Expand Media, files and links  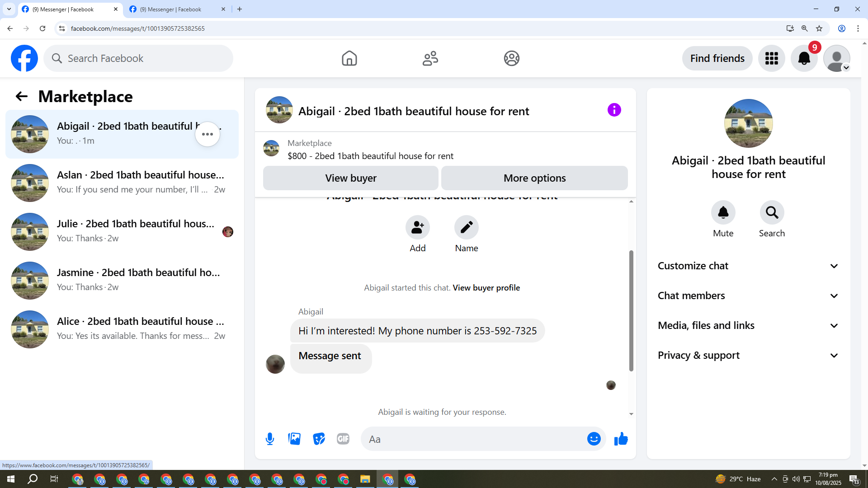(748, 326)
